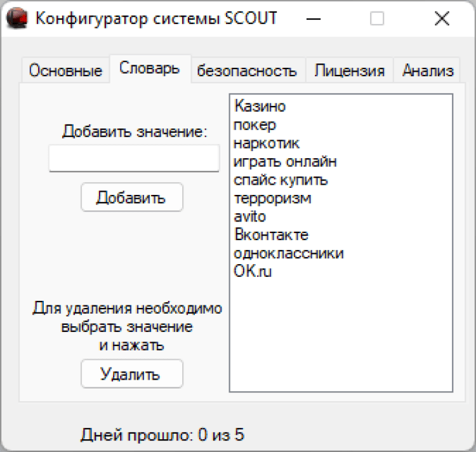Viewport: 476px width, 452px height.
Task: Select OK.ru in the list
Action: click(253, 272)
